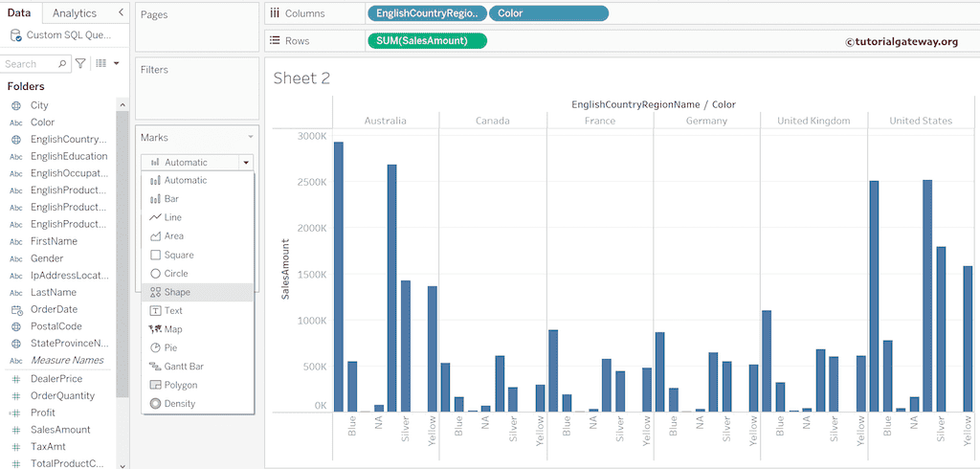This screenshot has height=469, width=980.
Task: Switch to the Analytics tab
Action: 75,13
